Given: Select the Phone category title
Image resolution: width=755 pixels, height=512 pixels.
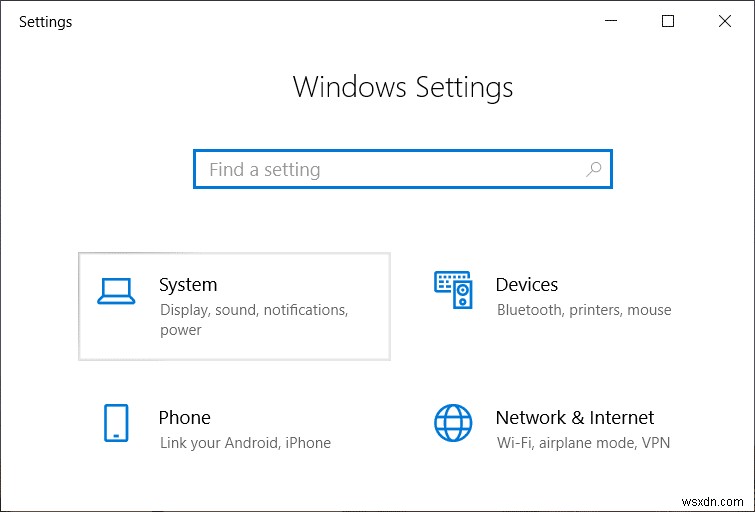Looking at the screenshot, I should coord(185,417).
